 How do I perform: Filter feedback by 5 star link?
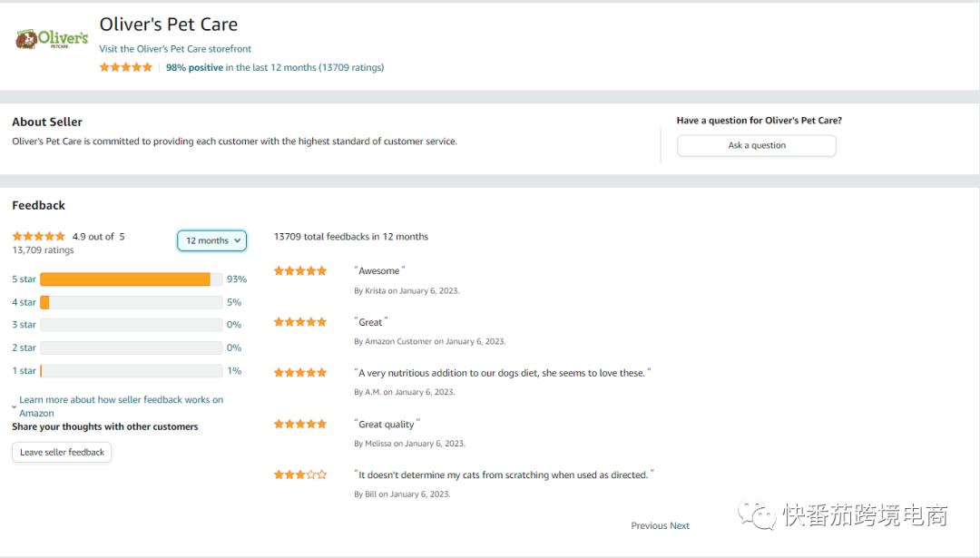[x=24, y=279]
